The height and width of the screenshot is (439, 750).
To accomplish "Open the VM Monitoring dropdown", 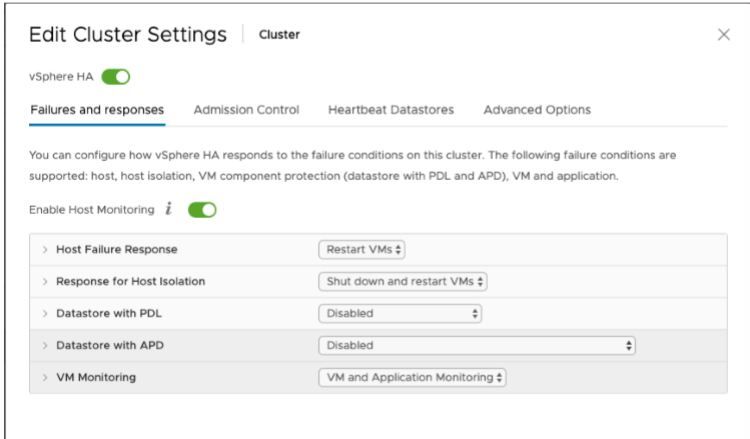I will coord(412,377).
